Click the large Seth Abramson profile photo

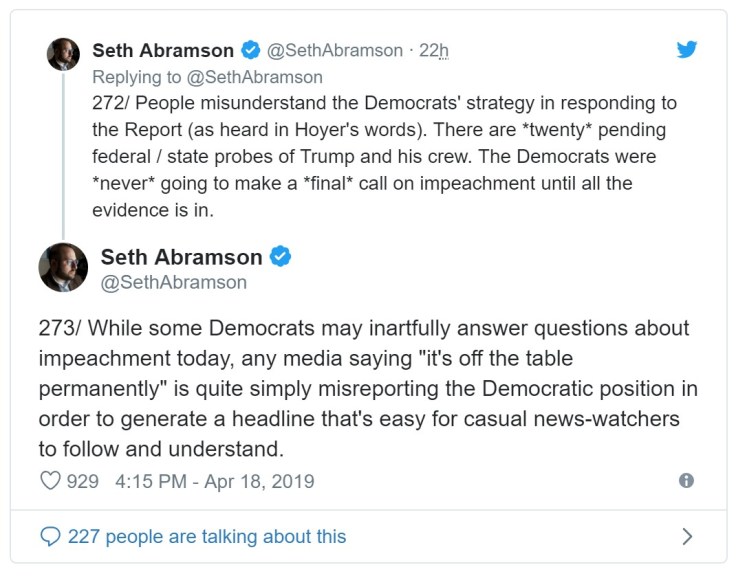pos(63,267)
